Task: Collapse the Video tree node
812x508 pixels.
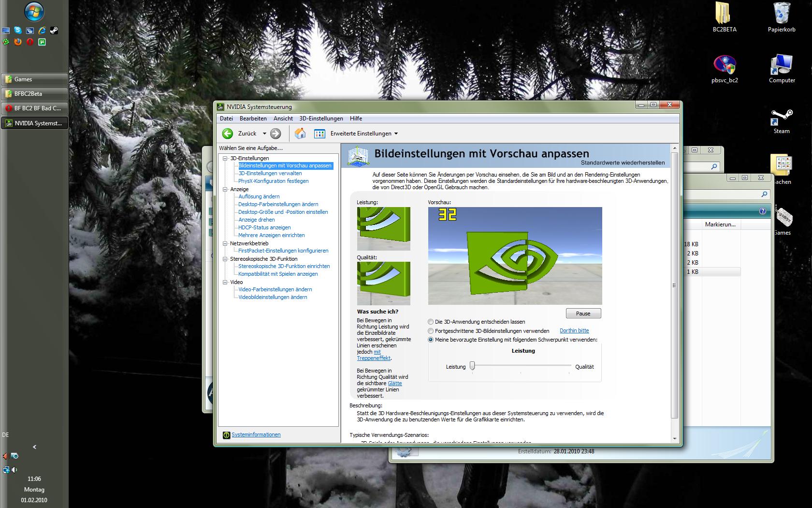Action: [x=225, y=282]
